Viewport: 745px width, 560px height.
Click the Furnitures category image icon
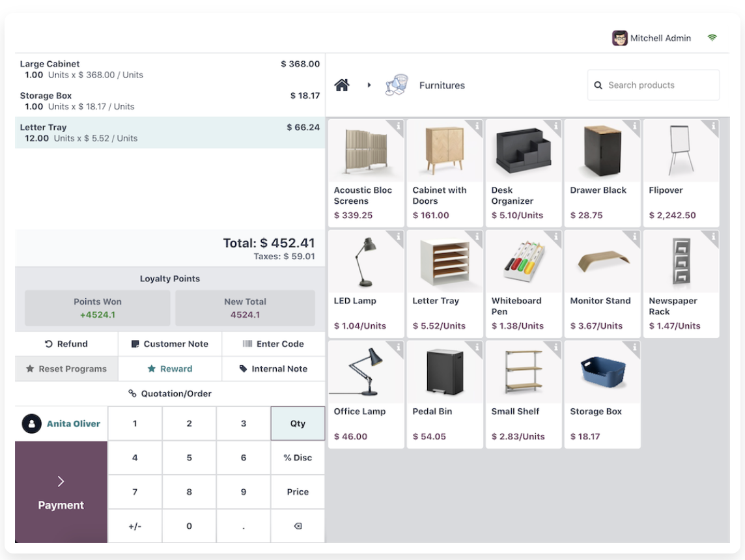[x=397, y=85]
